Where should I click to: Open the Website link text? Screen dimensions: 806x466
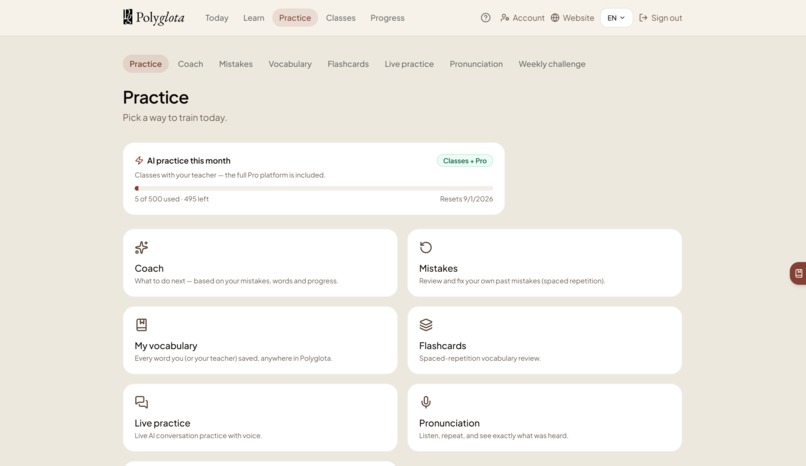pyautogui.click(x=578, y=17)
